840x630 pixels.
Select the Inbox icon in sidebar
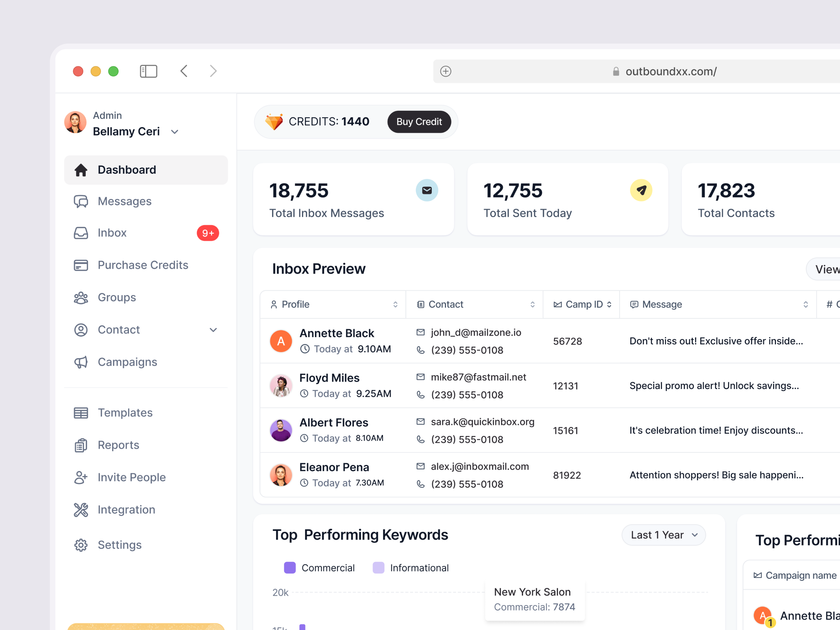[81, 233]
